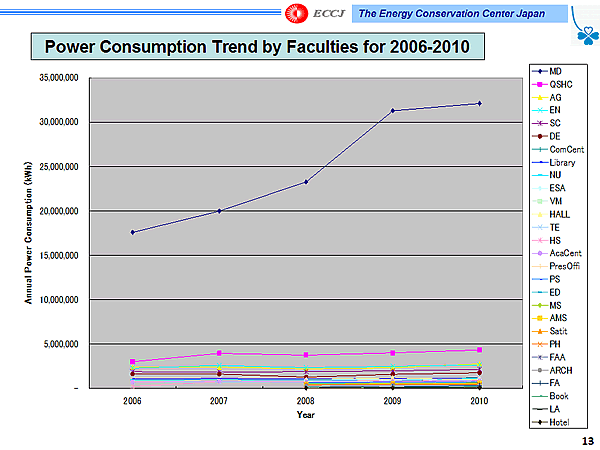Click the MD data point for 2006
600x450 pixels.
click(x=132, y=232)
